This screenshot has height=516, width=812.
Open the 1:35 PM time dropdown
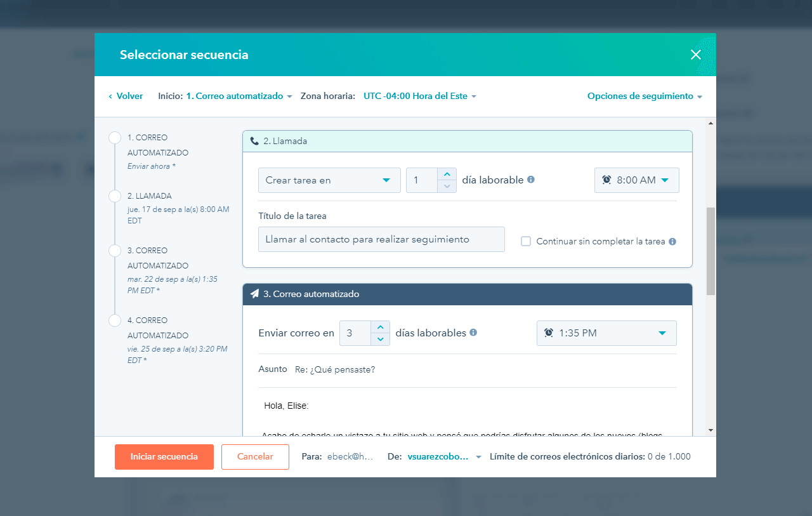(x=606, y=333)
